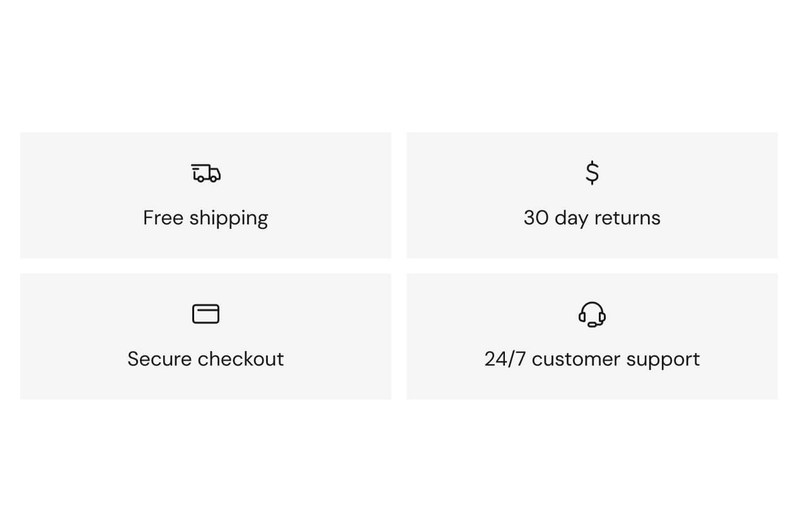Image resolution: width=798 pixels, height=532 pixels.
Task: Select the shipping truck icon above Free shipping
Action: [x=206, y=173]
